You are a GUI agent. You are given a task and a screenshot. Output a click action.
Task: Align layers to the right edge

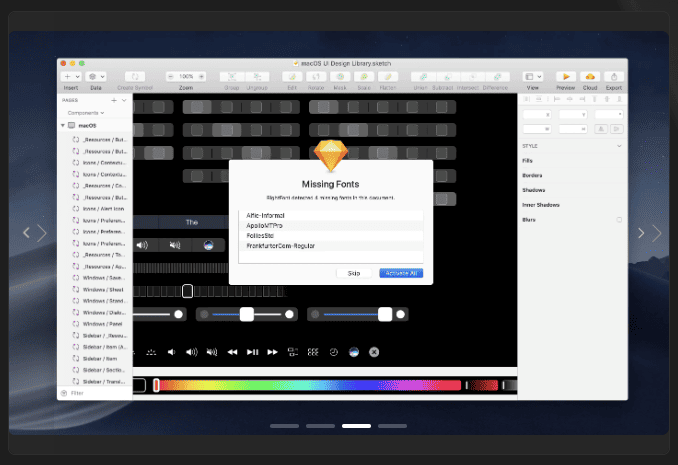(x=582, y=99)
